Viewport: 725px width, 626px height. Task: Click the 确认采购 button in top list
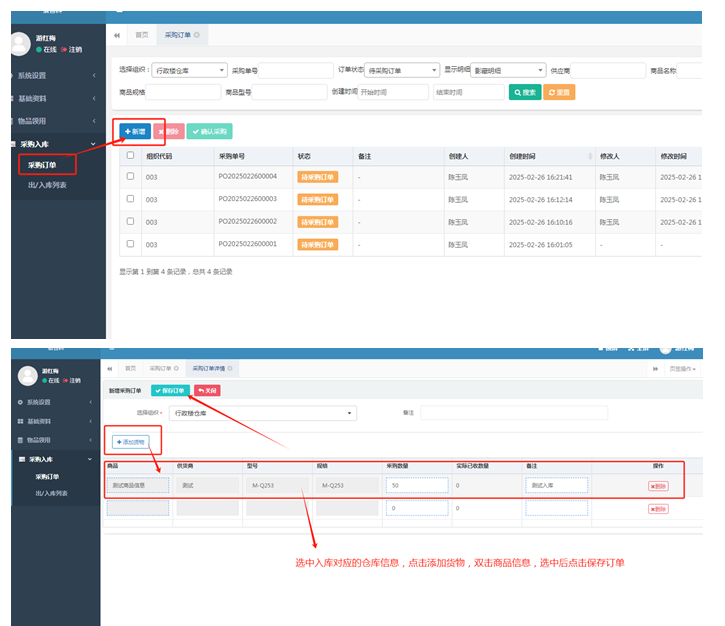[x=210, y=131]
